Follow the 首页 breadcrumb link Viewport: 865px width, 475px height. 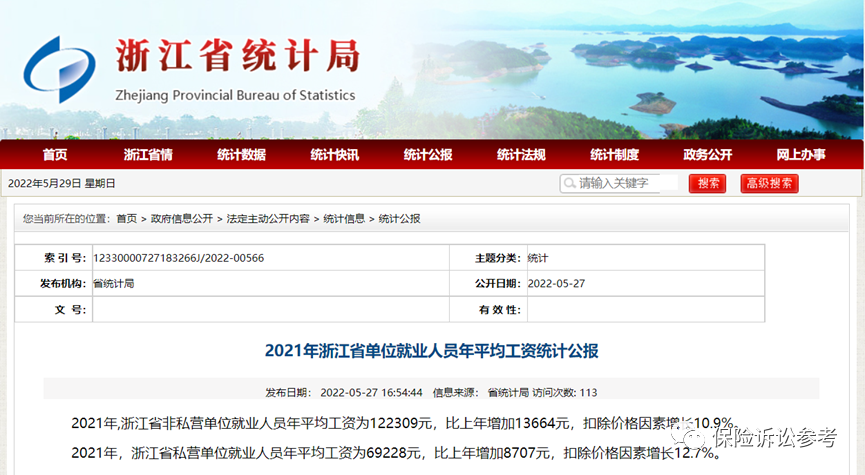(126, 219)
